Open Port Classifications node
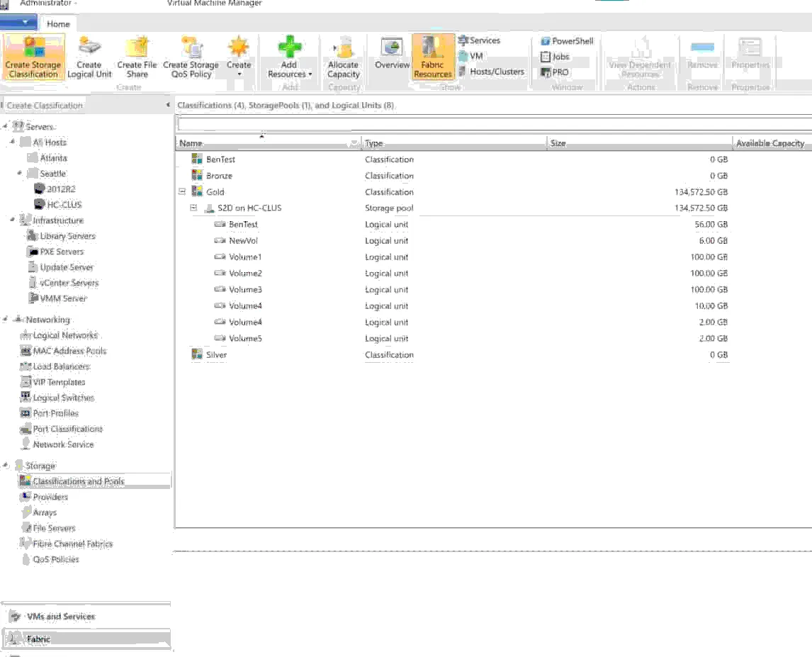The image size is (812, 657). (x=61, y=429)
